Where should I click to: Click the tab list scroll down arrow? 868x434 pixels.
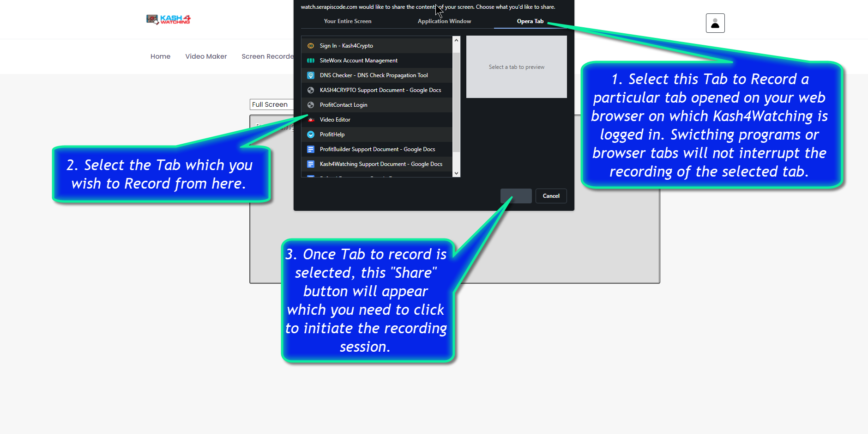pos(457,173)
